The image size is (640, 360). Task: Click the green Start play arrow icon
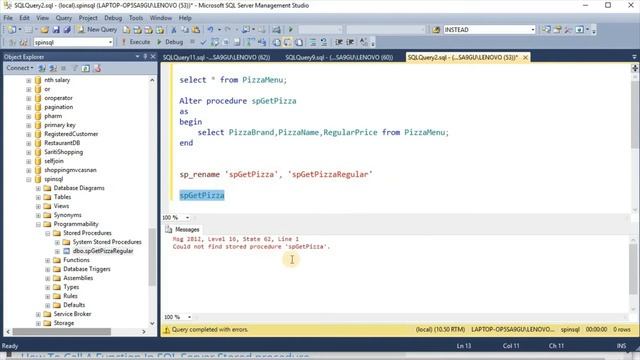pyautogui.click(x=291, y=30)
